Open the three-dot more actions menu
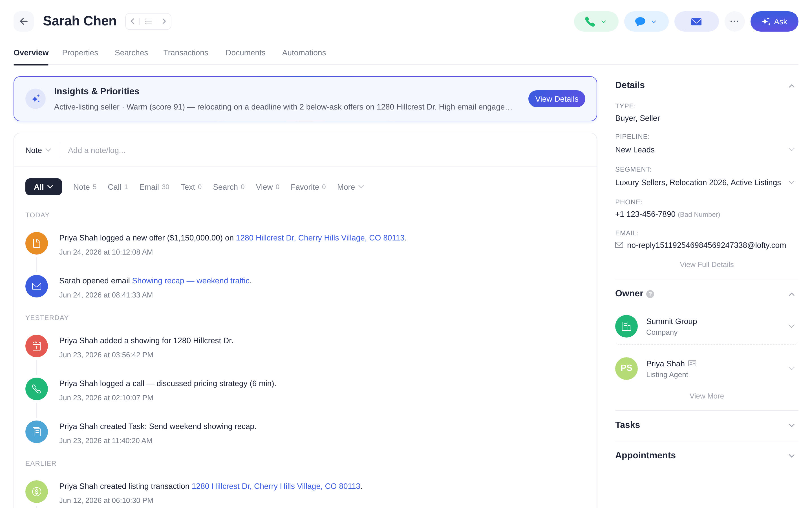The image size is (812, 508). [x=734, y=21]
